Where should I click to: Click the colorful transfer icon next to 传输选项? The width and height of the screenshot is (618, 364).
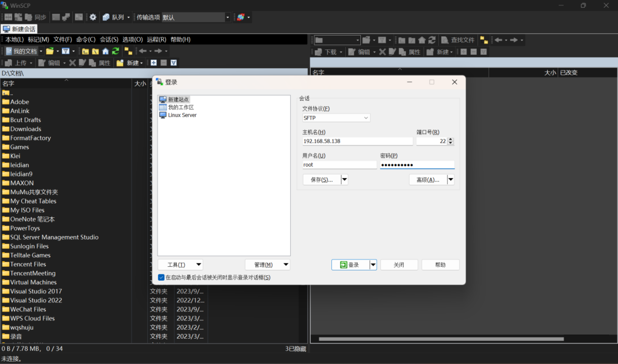click(241, 18)
